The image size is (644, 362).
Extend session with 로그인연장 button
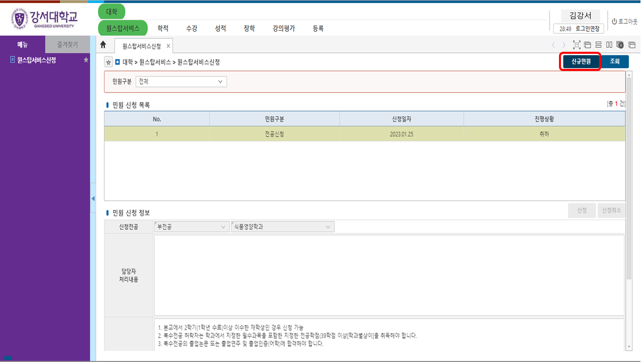[587, 29]
